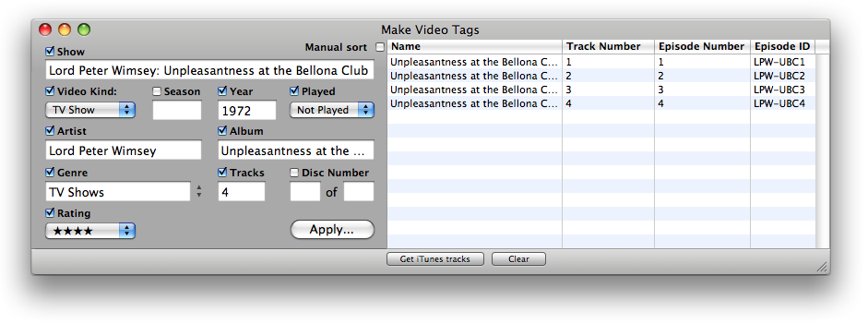The height and width of the screenshot is (336, 868).
Task: Select the row with Episode ID LPW-UBC3
Action: (x=601, y=90)
